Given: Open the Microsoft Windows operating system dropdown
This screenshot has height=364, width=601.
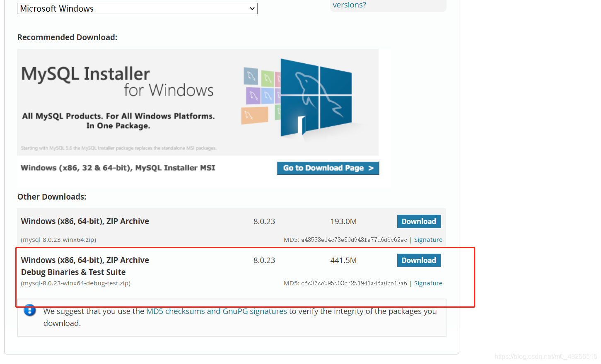Looking at the screenshot, I should (x=137, y=8).
